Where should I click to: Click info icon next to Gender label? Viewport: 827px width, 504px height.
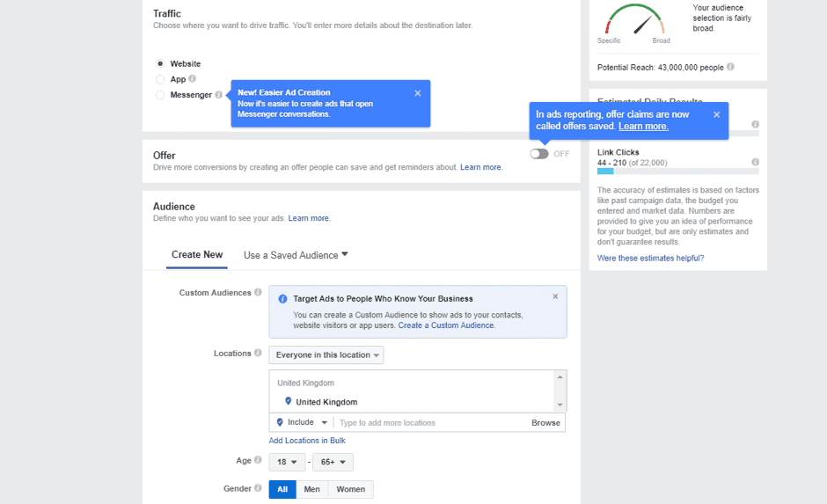tap(258, 488)
